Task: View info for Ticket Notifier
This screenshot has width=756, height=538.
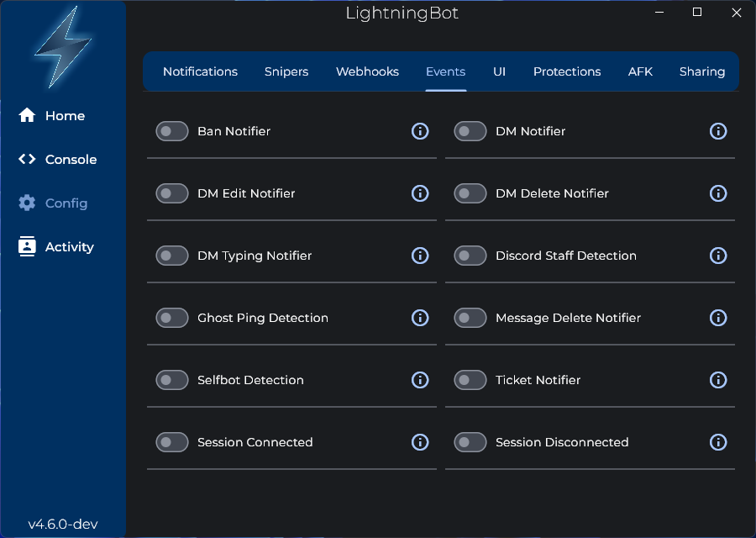Action: tap(718, 380)
